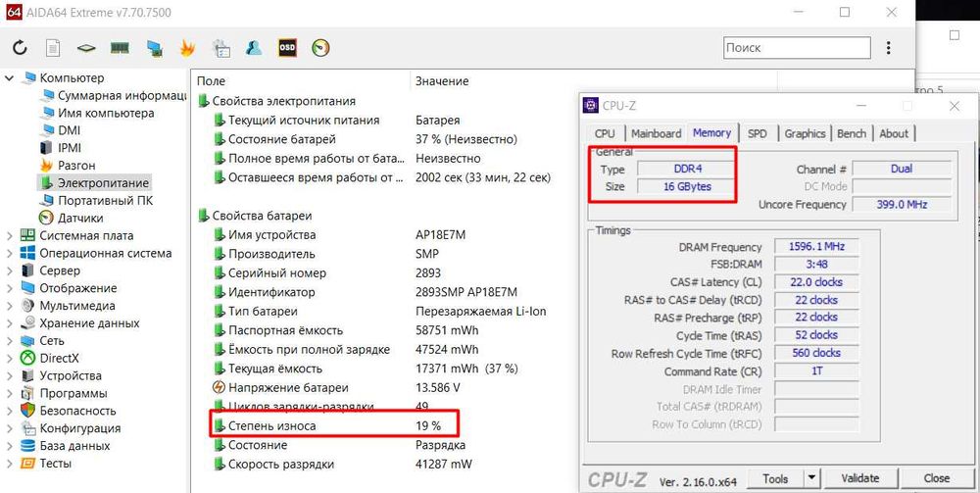The height and width of the screenshot is (493, 980).
Task: Open the Report toolbar icon
Action: [53, 47]
